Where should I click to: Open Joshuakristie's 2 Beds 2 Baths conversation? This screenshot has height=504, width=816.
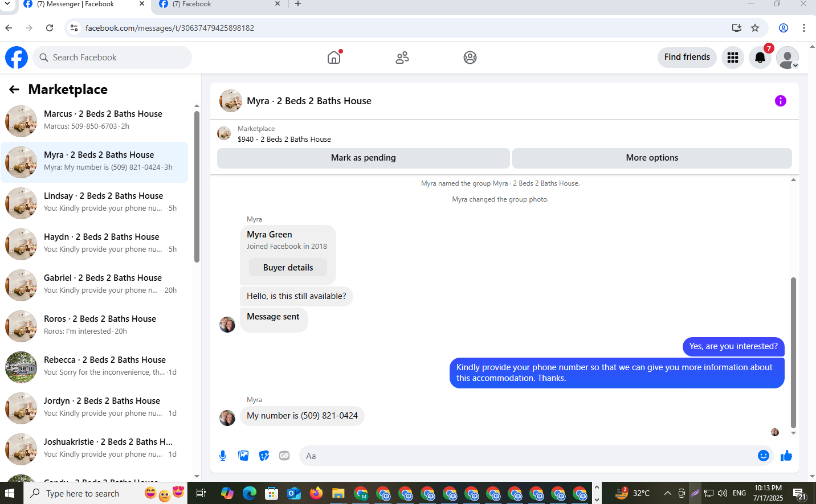95,449
